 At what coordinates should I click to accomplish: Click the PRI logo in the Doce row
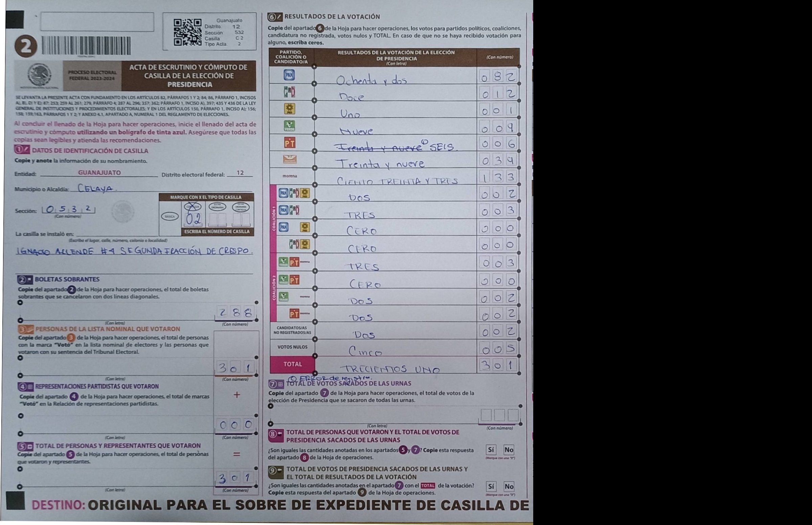[289, 92]
